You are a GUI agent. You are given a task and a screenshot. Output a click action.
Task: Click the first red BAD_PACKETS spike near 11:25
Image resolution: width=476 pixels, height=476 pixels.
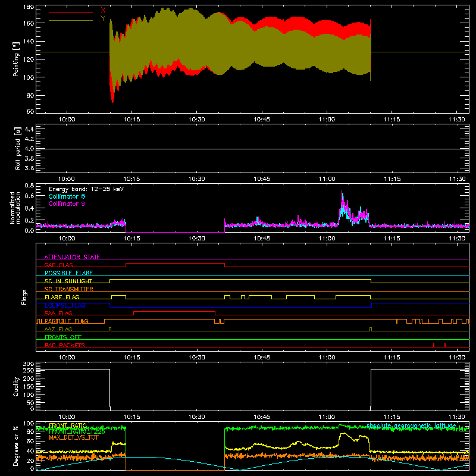coord(434,345)
